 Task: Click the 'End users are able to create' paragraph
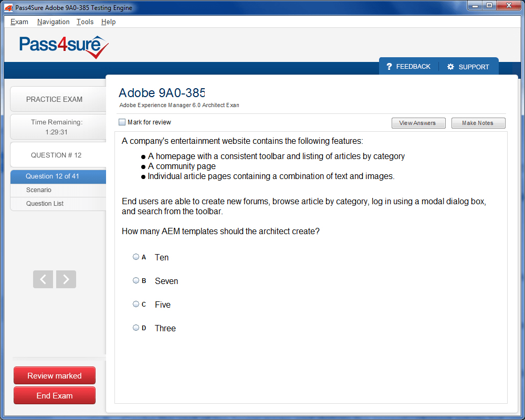[303, 206]
